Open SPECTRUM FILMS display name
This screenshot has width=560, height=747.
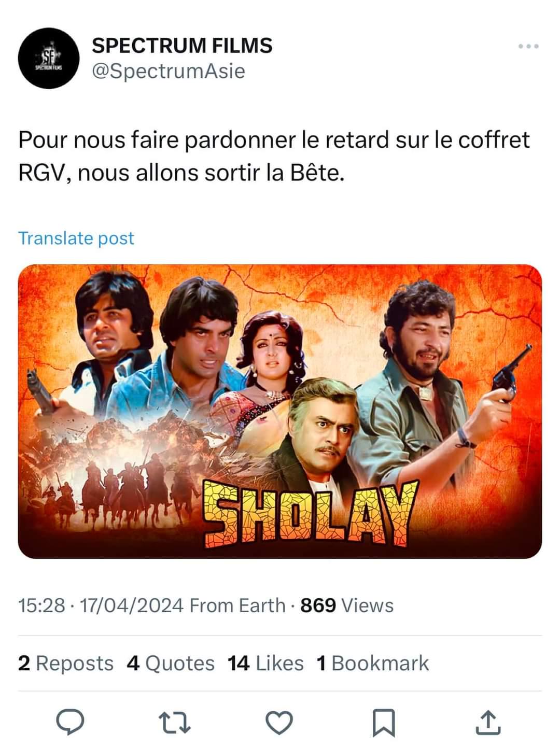182,46
